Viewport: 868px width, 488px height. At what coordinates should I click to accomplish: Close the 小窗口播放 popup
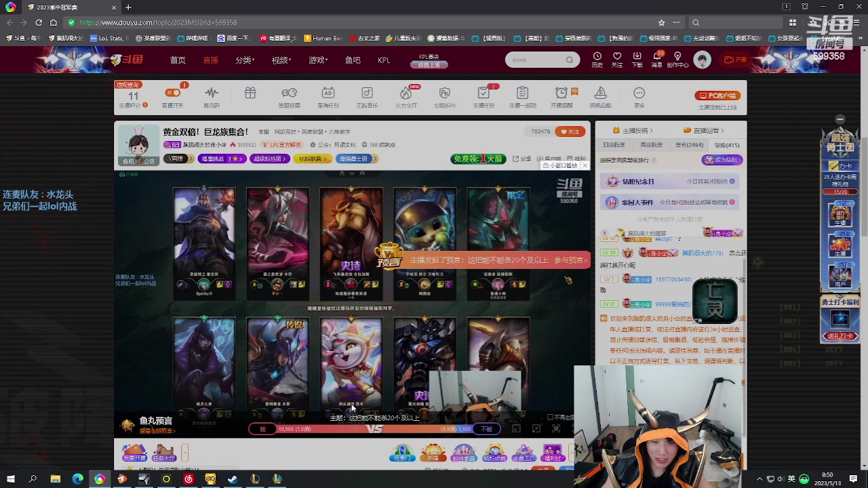pyautogui.click(x=585, y=165)
